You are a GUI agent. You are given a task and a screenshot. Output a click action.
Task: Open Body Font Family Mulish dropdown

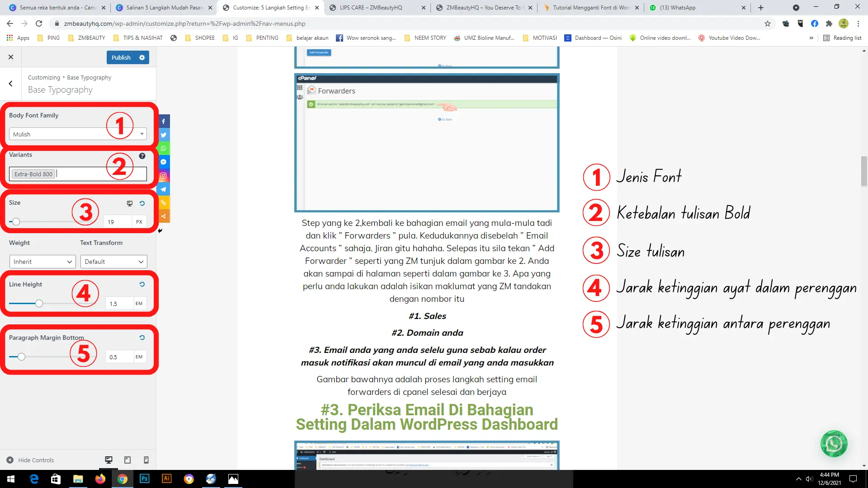78,134
